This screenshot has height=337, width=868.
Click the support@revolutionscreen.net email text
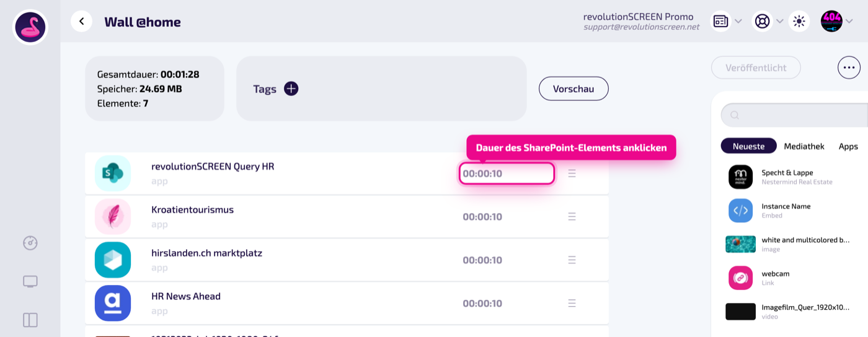click(641, 27)
